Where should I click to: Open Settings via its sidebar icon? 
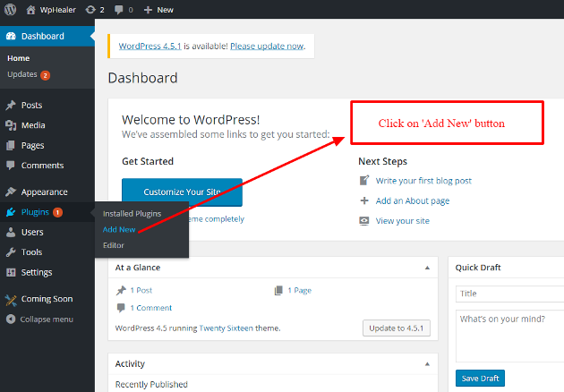[11, 272]
